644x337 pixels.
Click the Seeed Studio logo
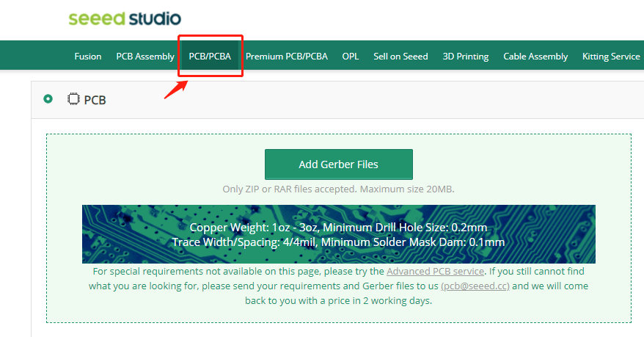[125, 18]
